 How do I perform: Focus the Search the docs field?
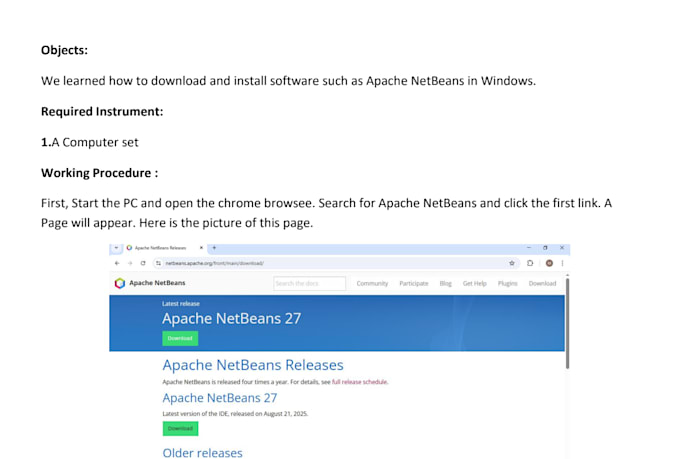pyautogui.click(x=310, y=283)
